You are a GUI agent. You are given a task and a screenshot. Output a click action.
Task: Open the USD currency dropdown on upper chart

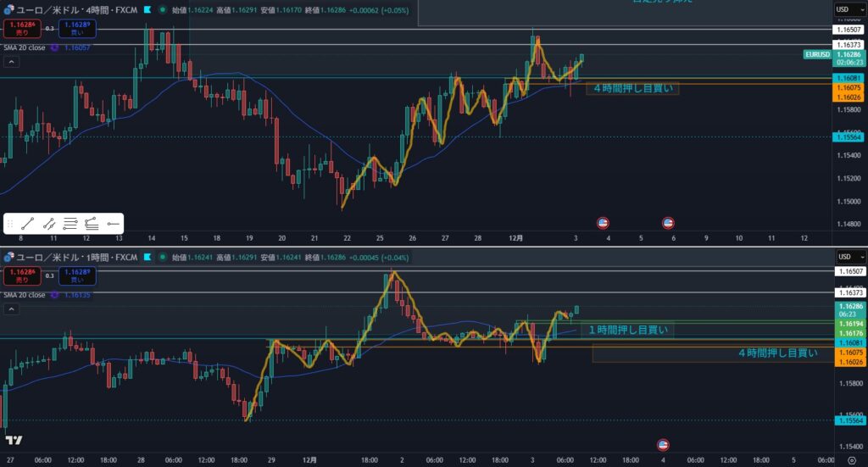(x=843, y=9)
